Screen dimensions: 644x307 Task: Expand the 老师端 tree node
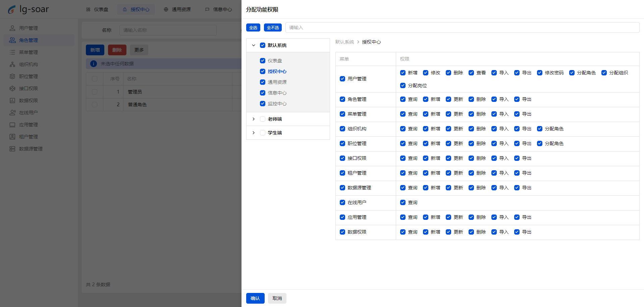(254, 119)
